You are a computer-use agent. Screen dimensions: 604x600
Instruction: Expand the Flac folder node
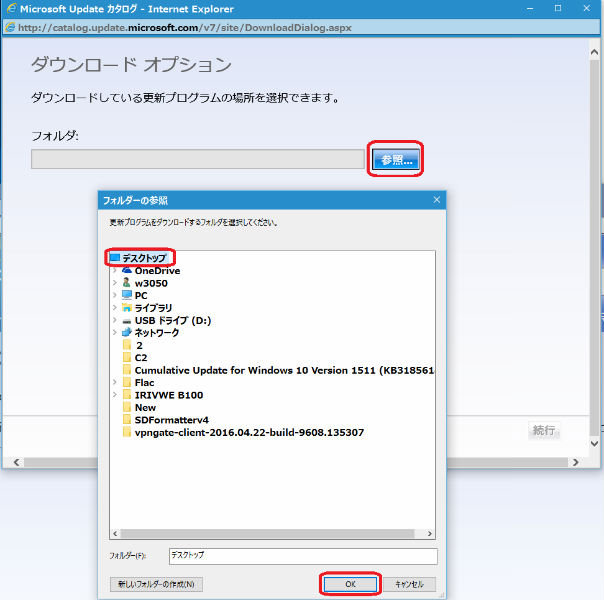115,382
